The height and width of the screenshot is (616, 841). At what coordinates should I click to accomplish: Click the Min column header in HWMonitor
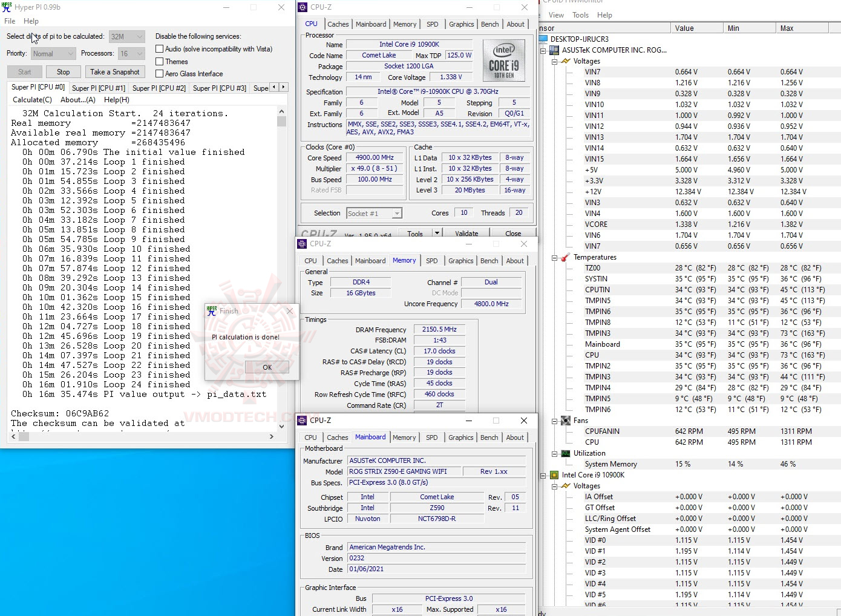coord(749,28)
